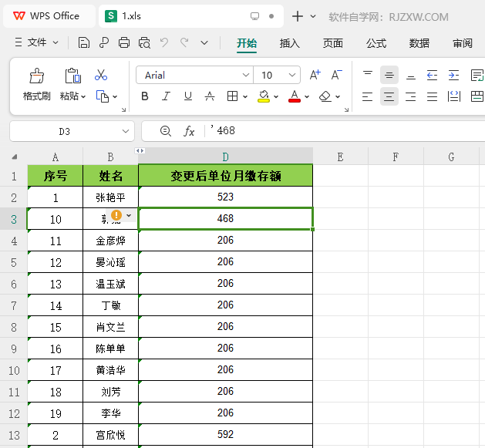The width and height of the screenshot is (485, 448).
Task: Toggle top vertical alignment
Action: [368, 75]
